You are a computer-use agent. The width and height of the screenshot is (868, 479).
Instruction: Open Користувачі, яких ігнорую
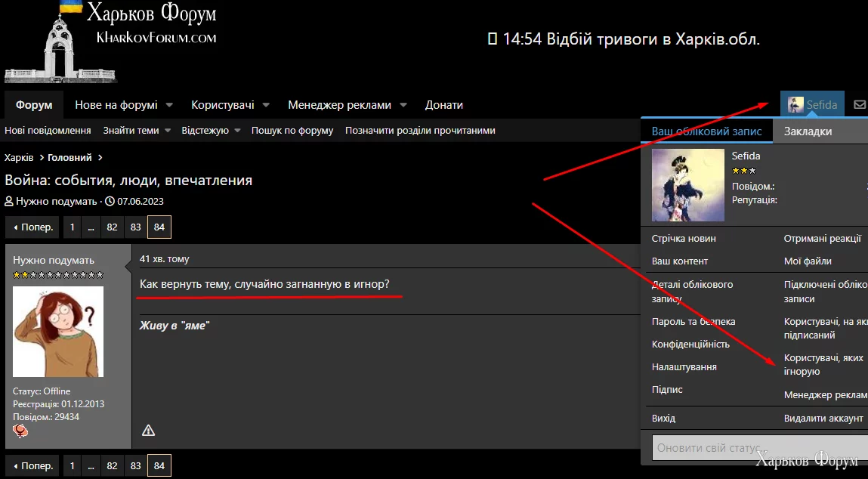(x=823, y=365)
